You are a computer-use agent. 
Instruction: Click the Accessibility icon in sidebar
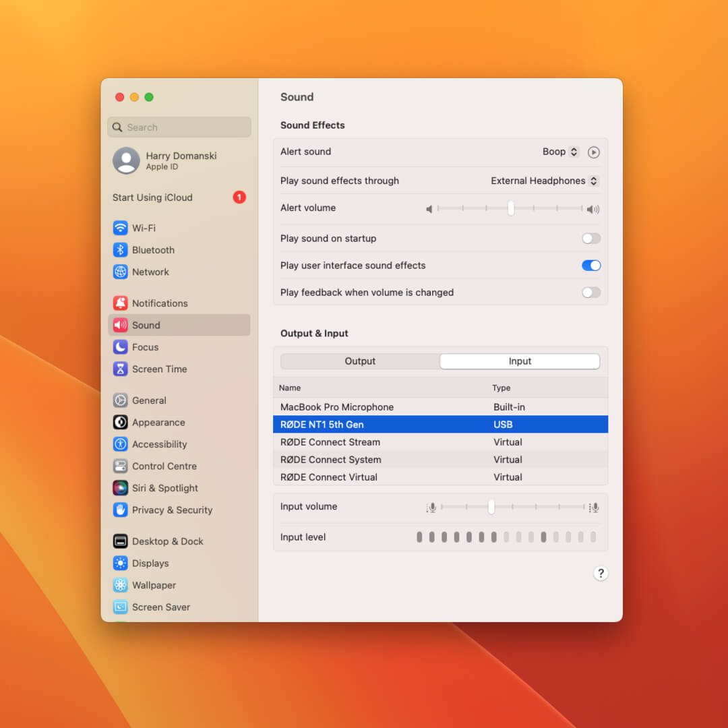pyautogui.click(x=120, y=444)
